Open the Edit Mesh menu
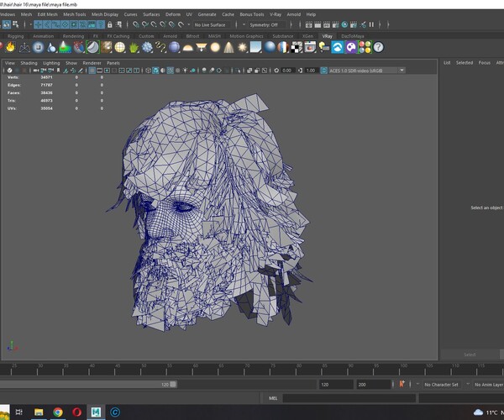The width and height of the screenshot is (504, 420). (48, 14)
